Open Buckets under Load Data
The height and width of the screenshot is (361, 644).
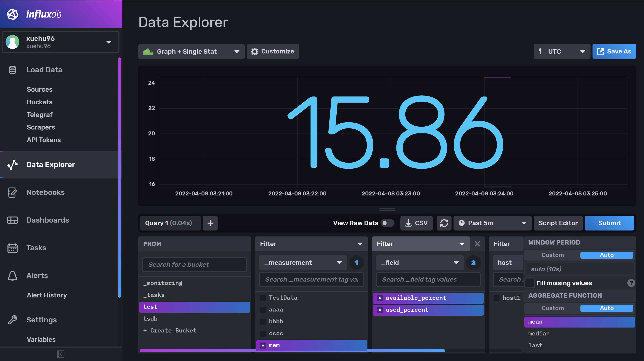tap(39, 102)
